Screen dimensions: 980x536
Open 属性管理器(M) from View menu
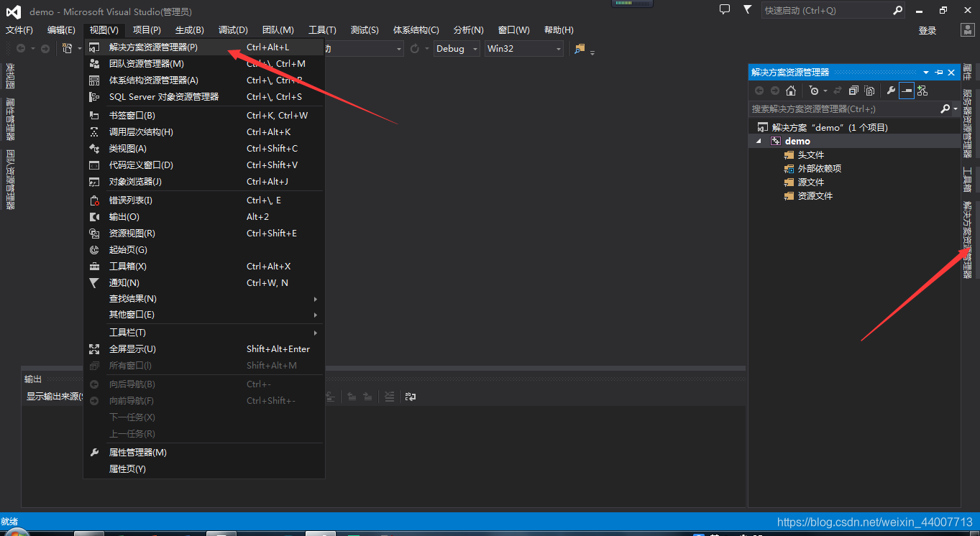pos(204,452)
